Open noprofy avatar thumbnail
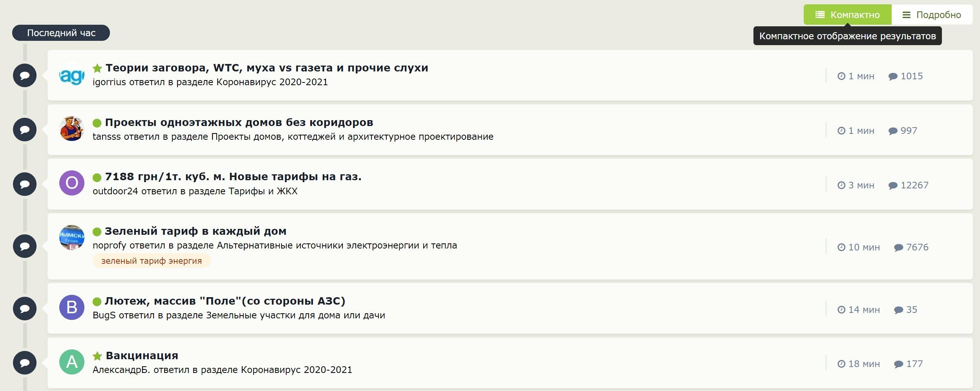Viewport: 980px width, 391px height. tap(72, 238)
